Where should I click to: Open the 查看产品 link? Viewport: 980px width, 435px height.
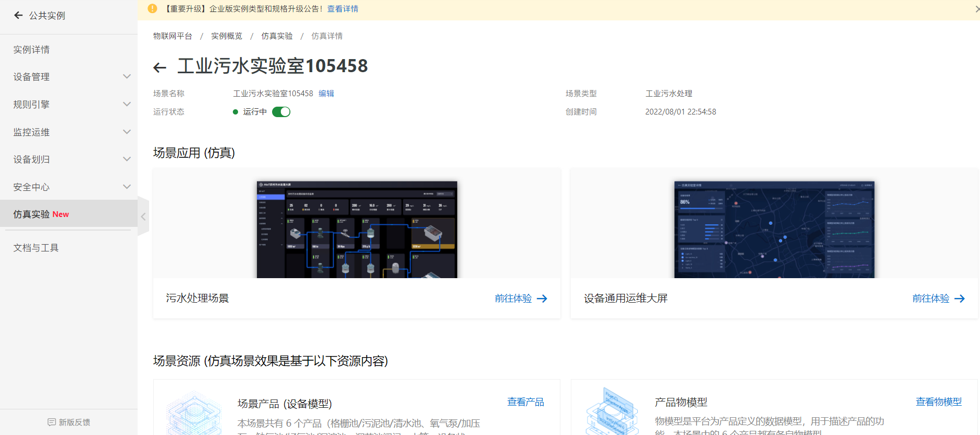[525, 402]
